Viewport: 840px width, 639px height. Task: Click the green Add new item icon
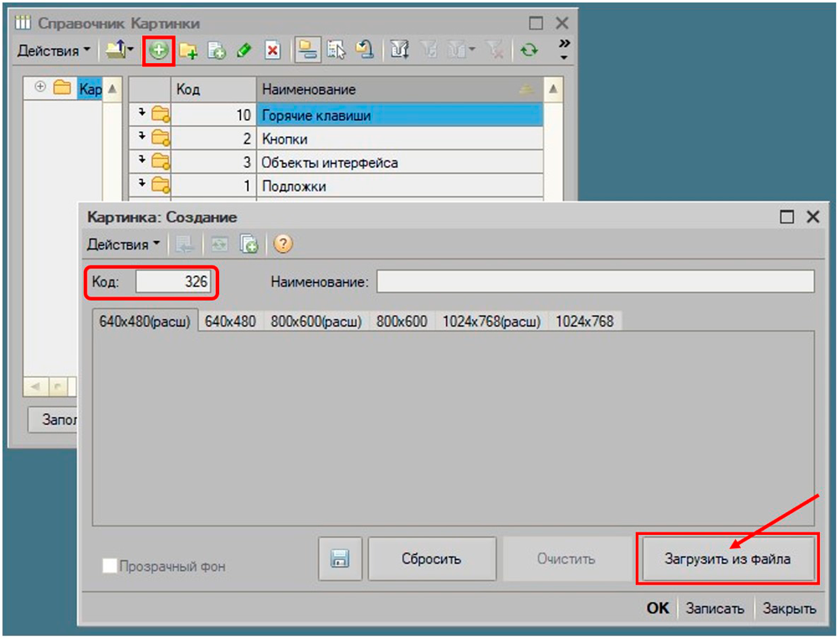click(x=158, y=50)
